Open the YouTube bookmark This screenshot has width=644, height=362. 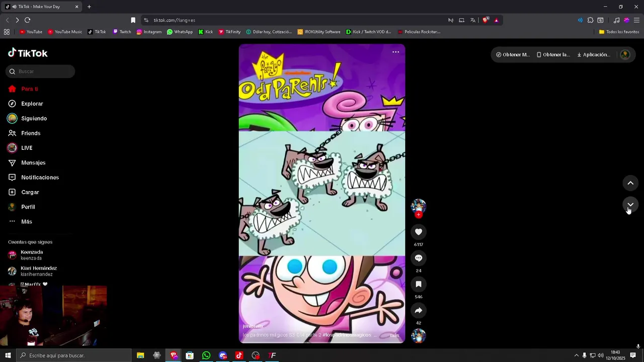pos(31,32)
